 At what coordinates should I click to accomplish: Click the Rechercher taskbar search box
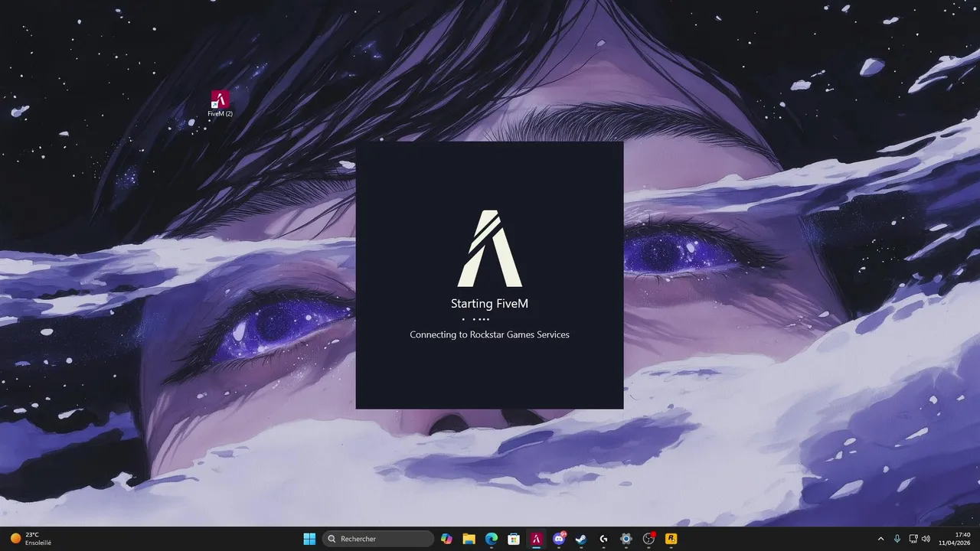[x=378, y=539]
